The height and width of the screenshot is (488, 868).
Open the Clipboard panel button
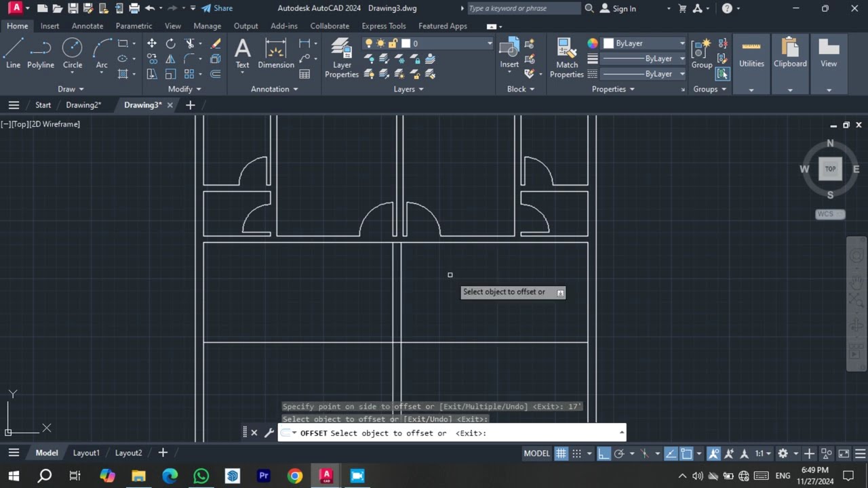tap(790, 64)
